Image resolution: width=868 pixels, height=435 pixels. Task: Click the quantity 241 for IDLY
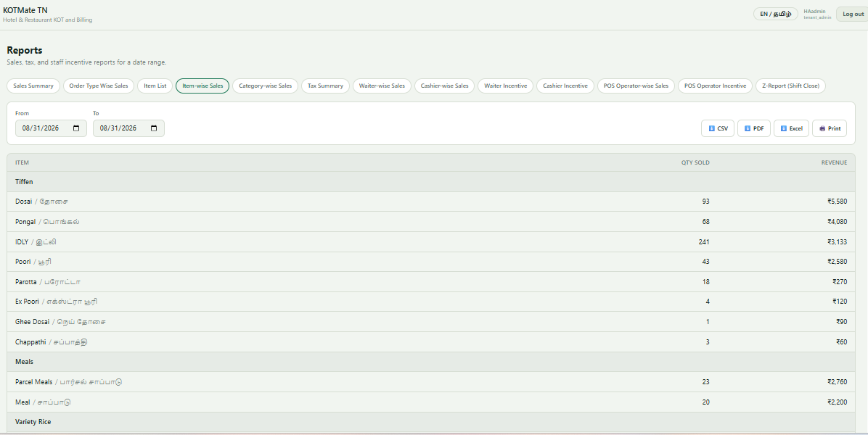[x=704, y=242]
